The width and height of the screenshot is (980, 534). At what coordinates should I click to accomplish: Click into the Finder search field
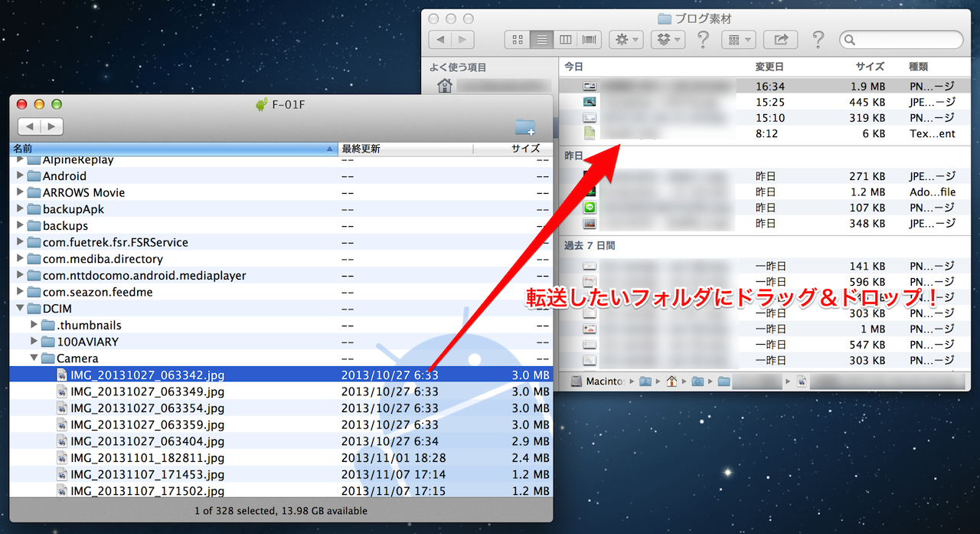901,40
